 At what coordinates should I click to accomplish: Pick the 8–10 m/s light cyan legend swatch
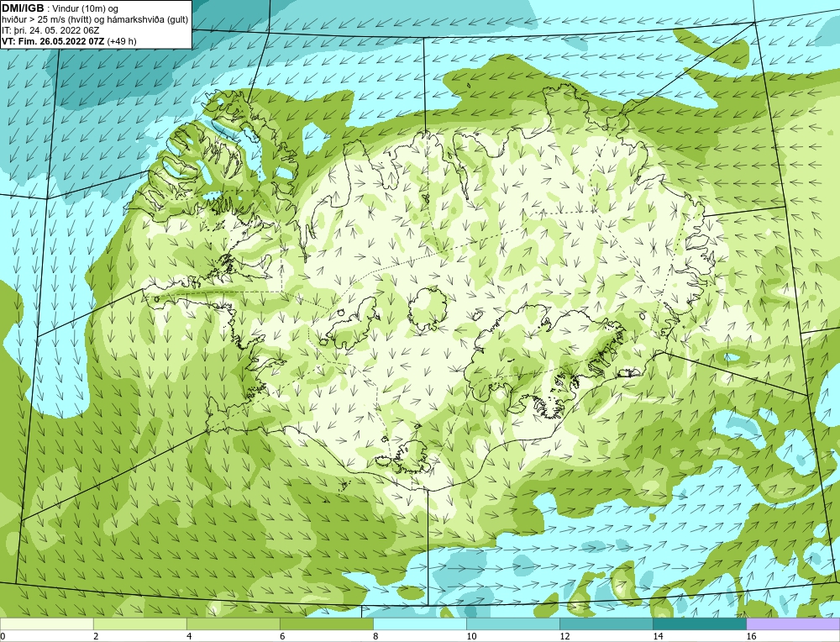[419, 624]
